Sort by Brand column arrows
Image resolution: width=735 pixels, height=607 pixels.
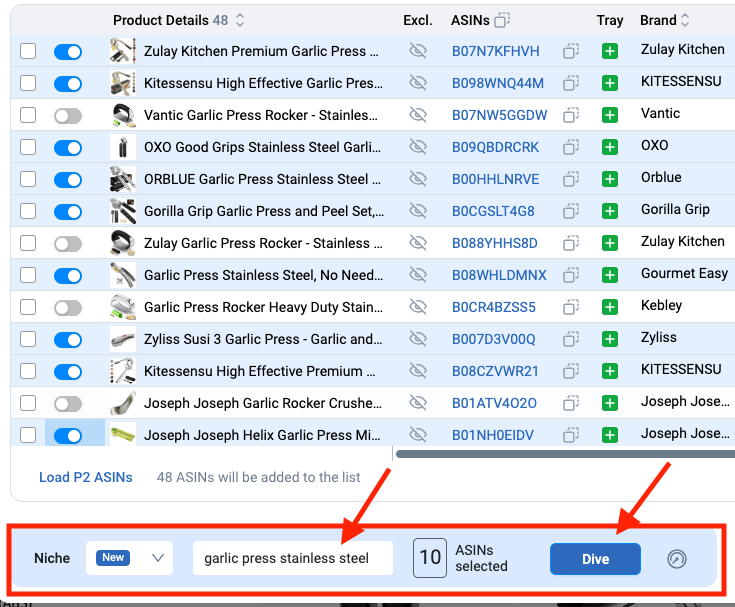click(x=685, y=20)
